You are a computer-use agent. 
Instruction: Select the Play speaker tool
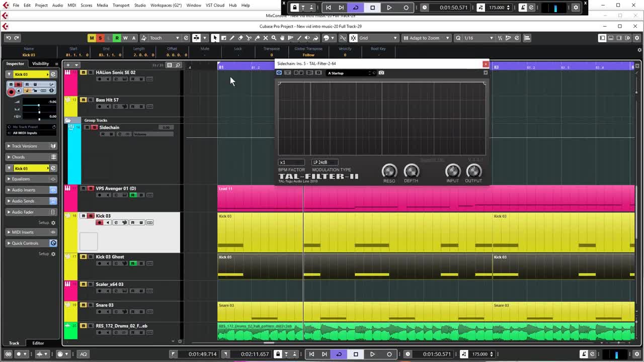click(x=307, y=38)
